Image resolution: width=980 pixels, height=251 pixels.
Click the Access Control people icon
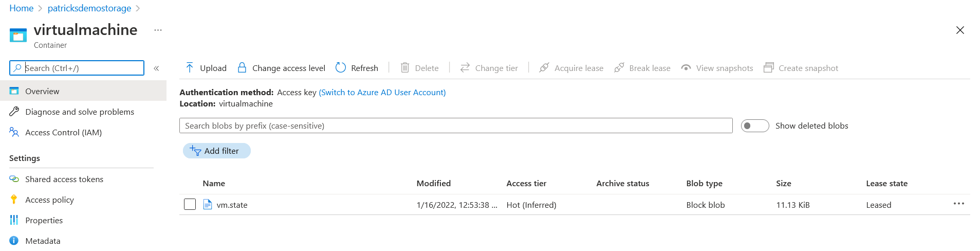click(x=14, y=132)
